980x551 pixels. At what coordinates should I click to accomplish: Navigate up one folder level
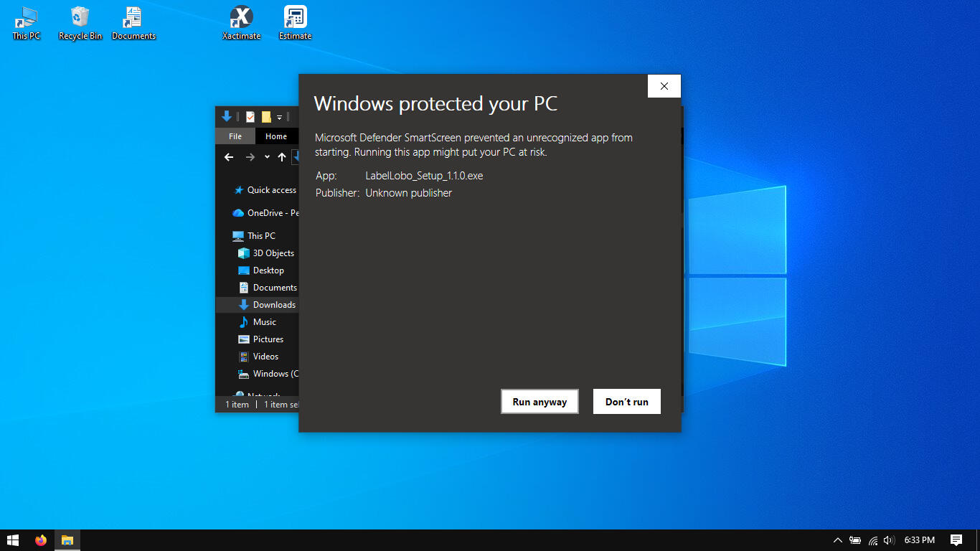tap(282, 157)
